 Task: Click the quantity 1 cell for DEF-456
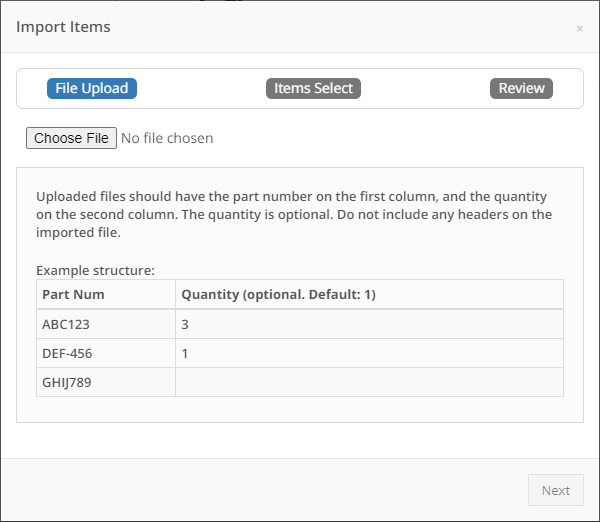[369, 353]
